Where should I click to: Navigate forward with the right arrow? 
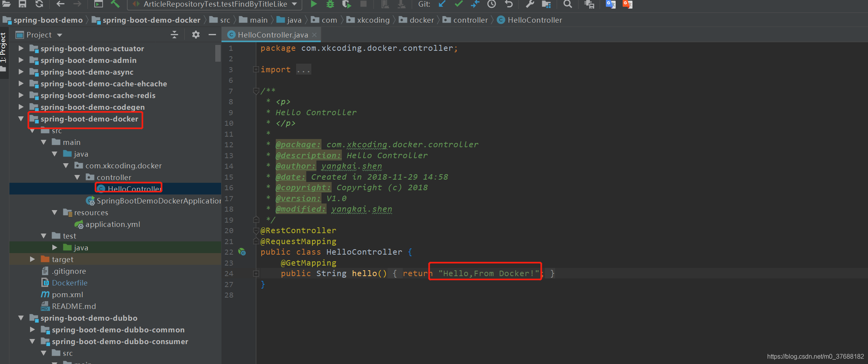pos(77,4)
